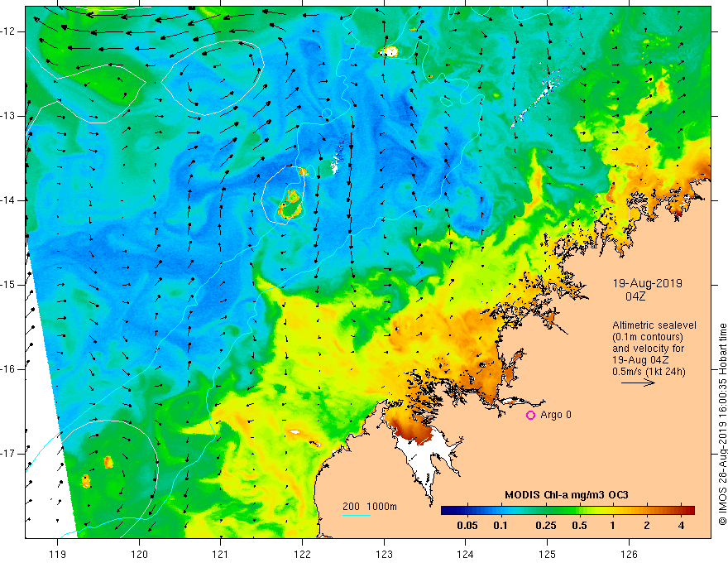
Task: Click the longitude 121 axis label
Action: pos(221,554)
